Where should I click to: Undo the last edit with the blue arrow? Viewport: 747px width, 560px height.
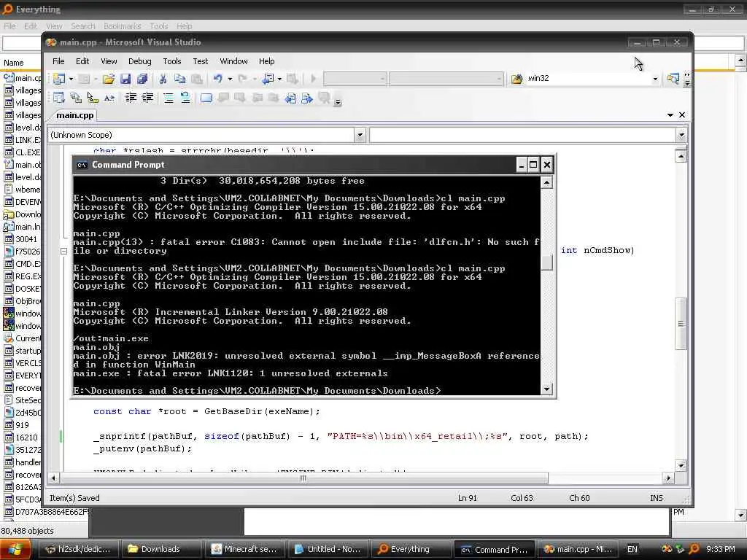(217, 79)
